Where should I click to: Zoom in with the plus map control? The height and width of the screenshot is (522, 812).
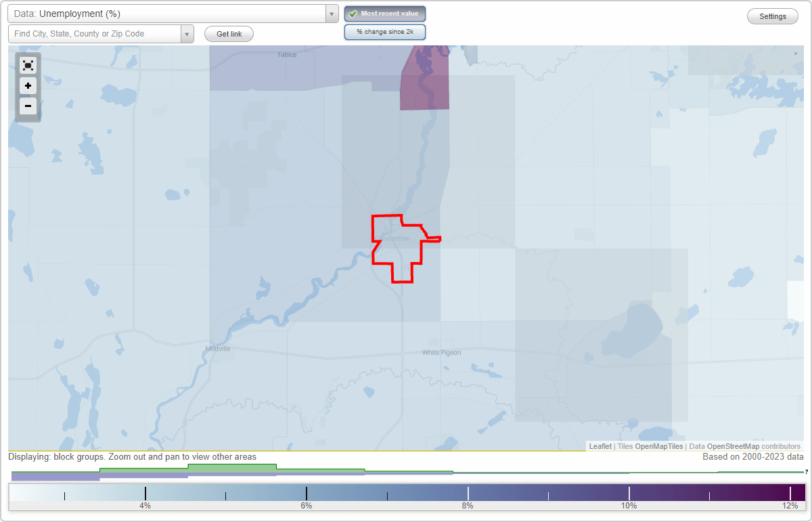[28, 86]
